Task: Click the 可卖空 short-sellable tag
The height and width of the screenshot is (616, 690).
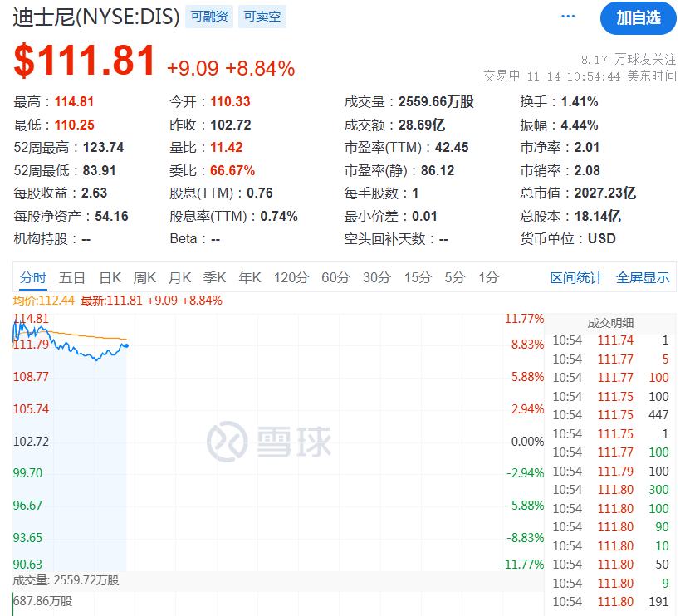Action: (262, 15)
